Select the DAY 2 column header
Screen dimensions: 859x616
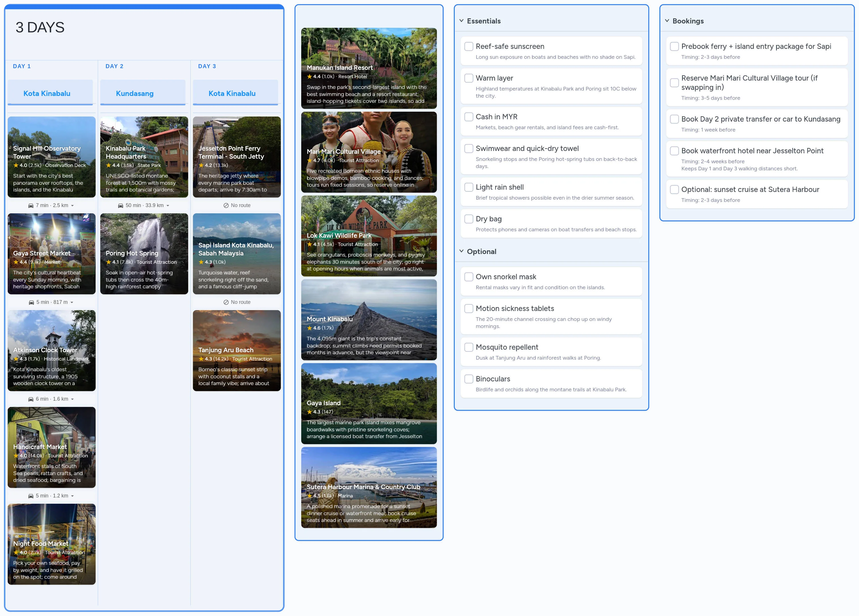click(114, 66)
